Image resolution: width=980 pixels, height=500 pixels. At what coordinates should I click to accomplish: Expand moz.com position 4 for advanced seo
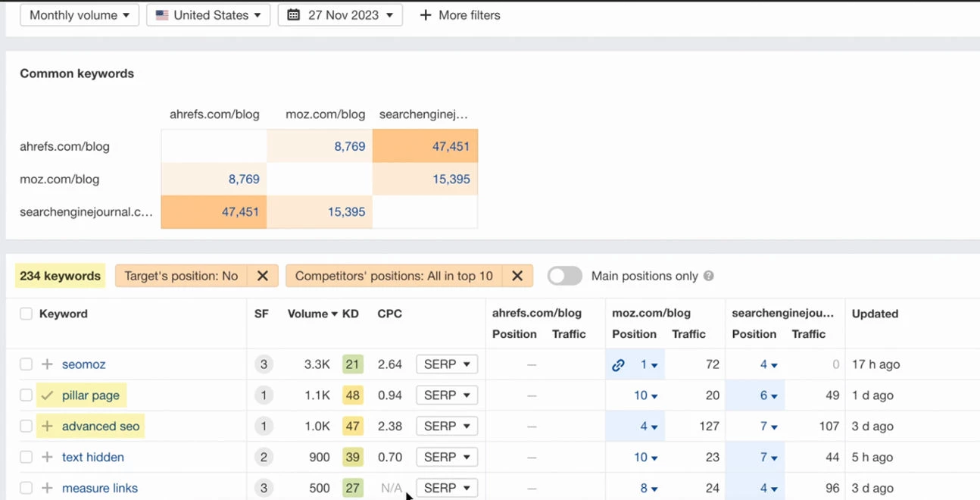coord(649,427)
